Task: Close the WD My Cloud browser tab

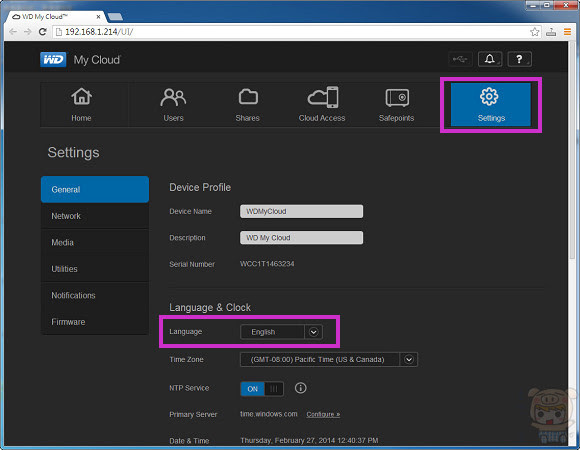Action: (98, 17)
